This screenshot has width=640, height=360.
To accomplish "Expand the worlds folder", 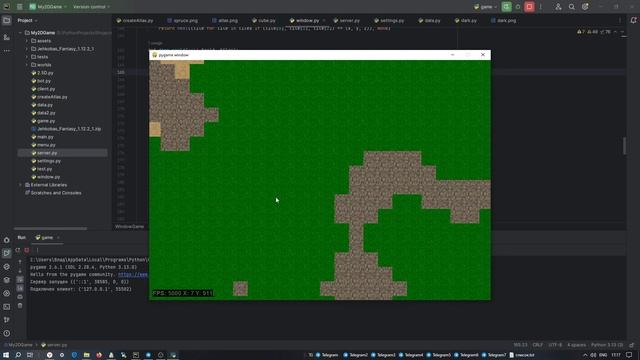I will pyautogui.click(x=27, y=65).
